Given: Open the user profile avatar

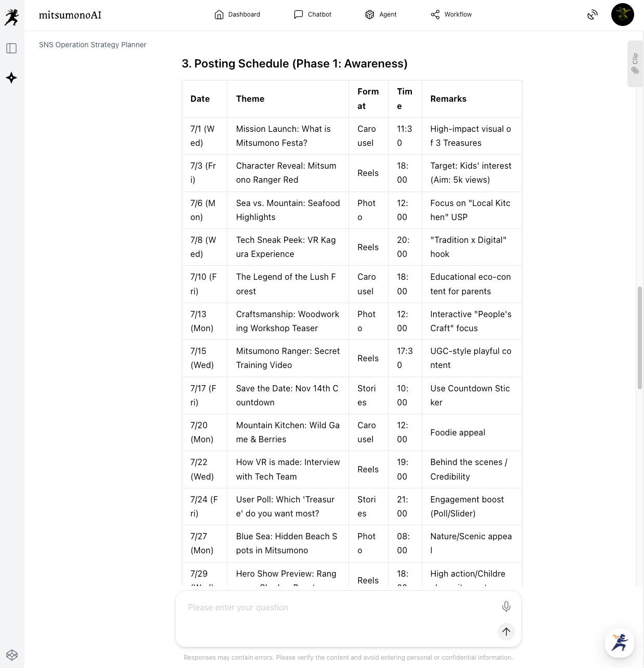Looking at the screenshot, I should tap(622, 15).
